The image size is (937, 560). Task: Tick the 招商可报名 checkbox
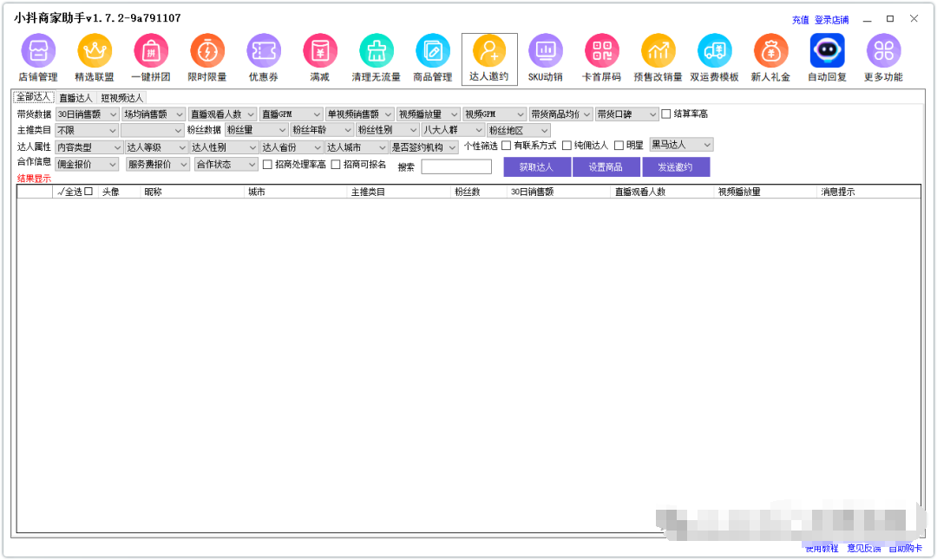tap(336, 165)
